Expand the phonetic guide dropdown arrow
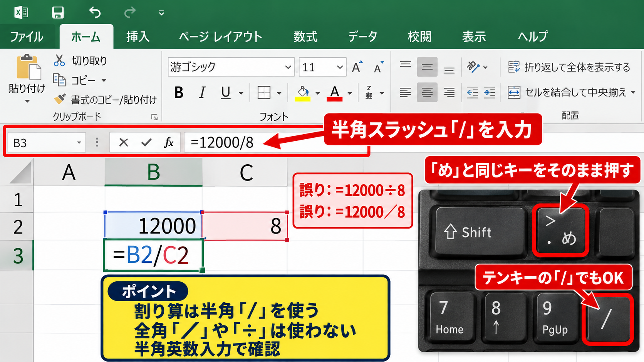Screen dimensions: 644x362 [x=382, y=93]
